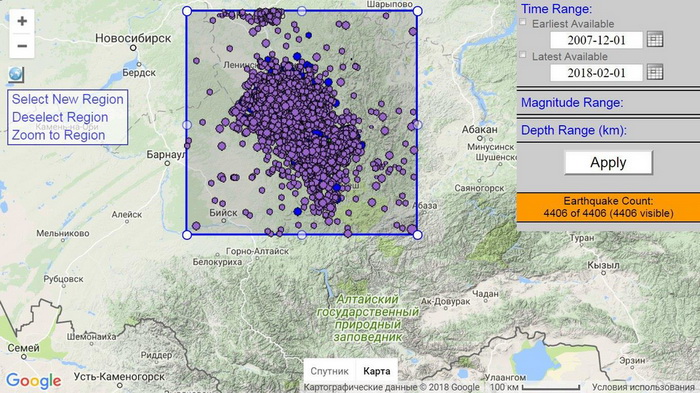Click the Zoom to Region link
Image resolution: width=700 pixels, height=393 pixels.
pos(58,135)
